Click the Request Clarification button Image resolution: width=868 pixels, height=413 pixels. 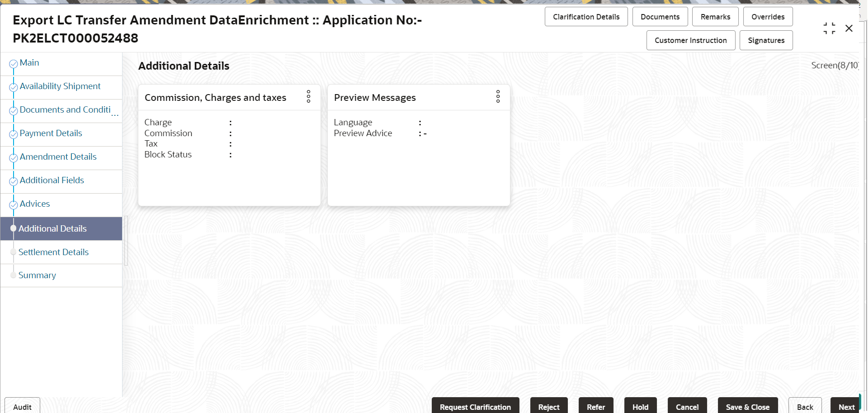pos(475,407)
